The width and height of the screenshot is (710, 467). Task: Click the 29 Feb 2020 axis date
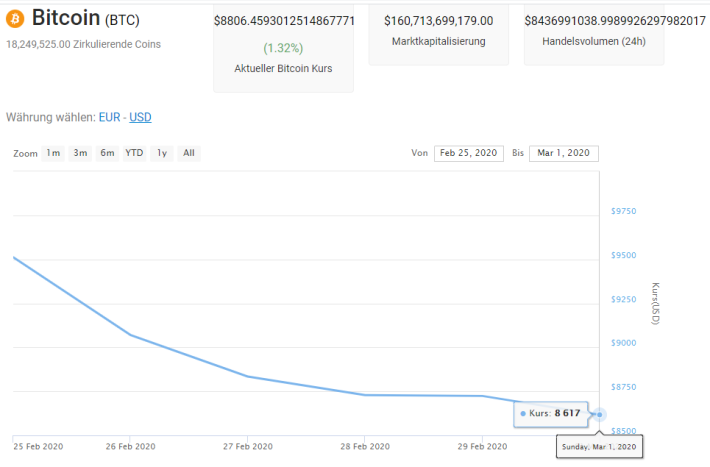[x=482, y=447]
